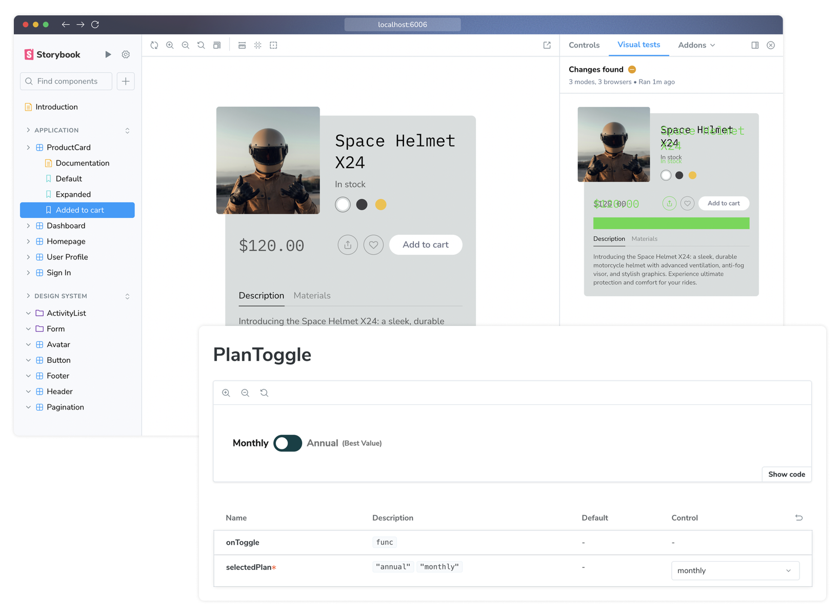The image size is (840, 616).
Task: Reset zoom on PlanToggle preview
Action: pyautogui.click(x=264, y=393)
